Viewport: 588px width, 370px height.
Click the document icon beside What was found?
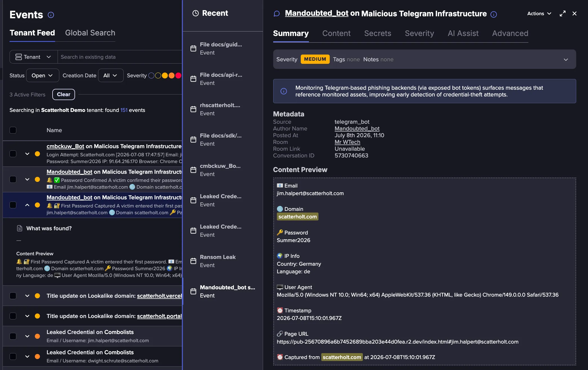tap(19, 228)
